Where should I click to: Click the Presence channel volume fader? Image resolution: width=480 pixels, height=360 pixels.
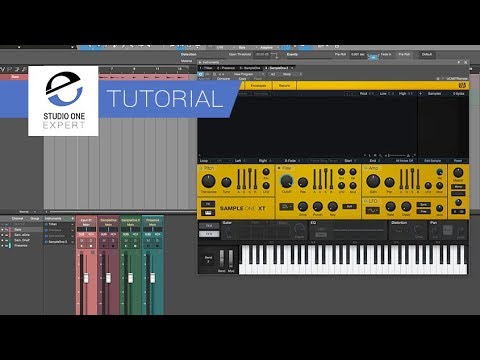[153, 278]
